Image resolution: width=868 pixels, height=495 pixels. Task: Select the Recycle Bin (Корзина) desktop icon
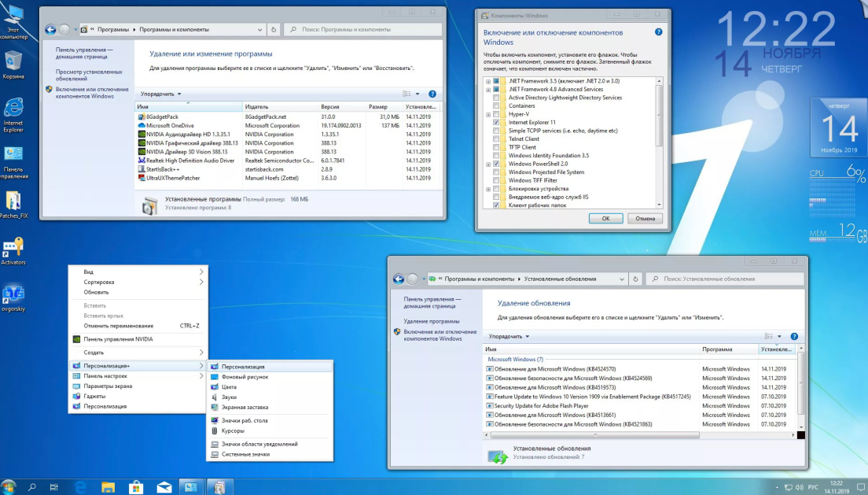click(13, 65)
